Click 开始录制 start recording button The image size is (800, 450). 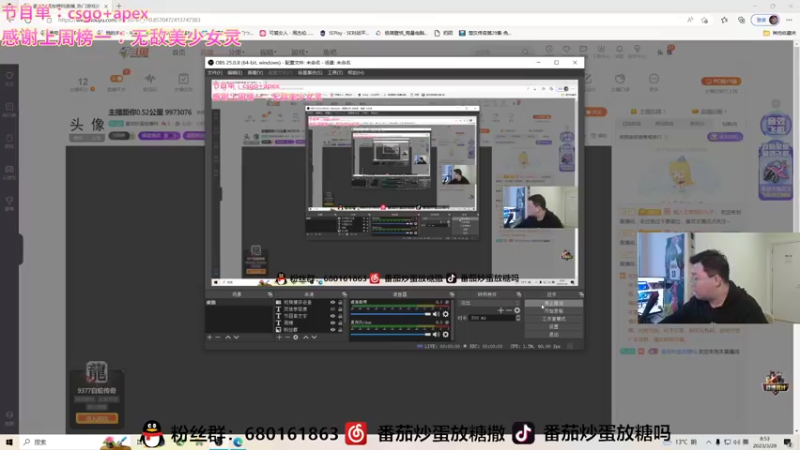click(x=554, y=311)
